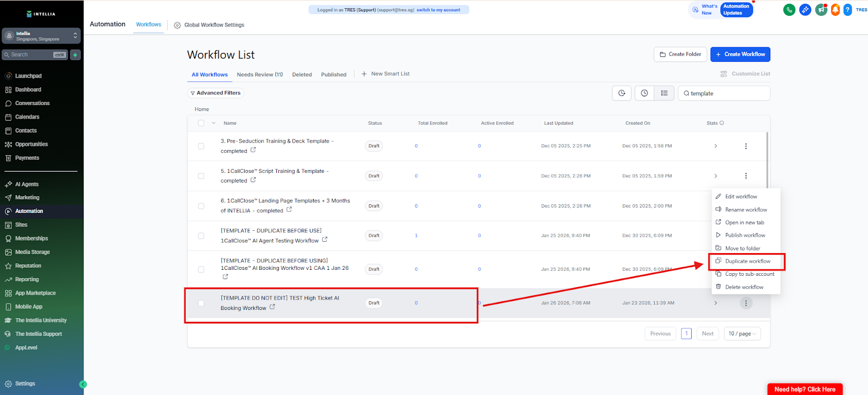Expand stats chevron for '5. 1CallClose Script Training' row

(716, 176)
